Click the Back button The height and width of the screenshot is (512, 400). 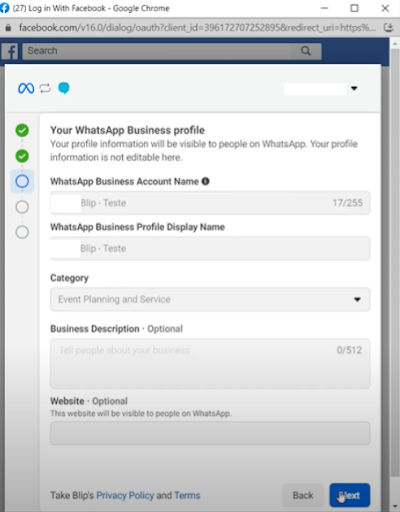(303, 495)
